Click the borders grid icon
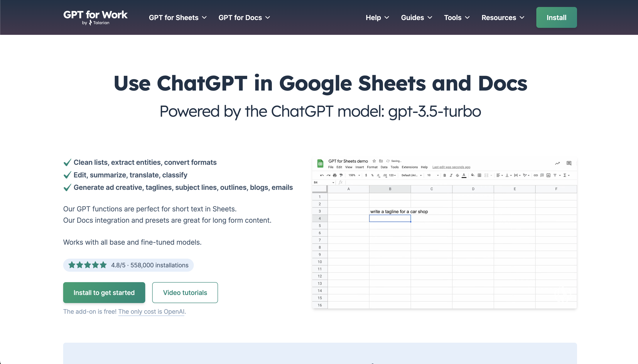The width and height of the screenshot is (638, 364). point(479,175)
